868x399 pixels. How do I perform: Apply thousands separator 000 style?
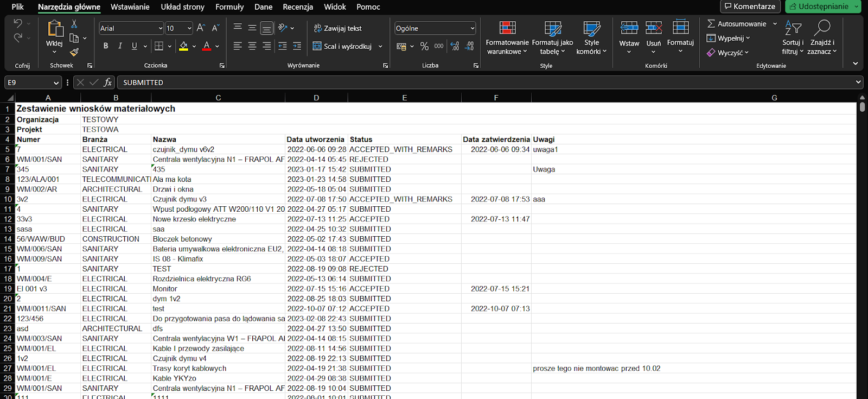[439, 47]
